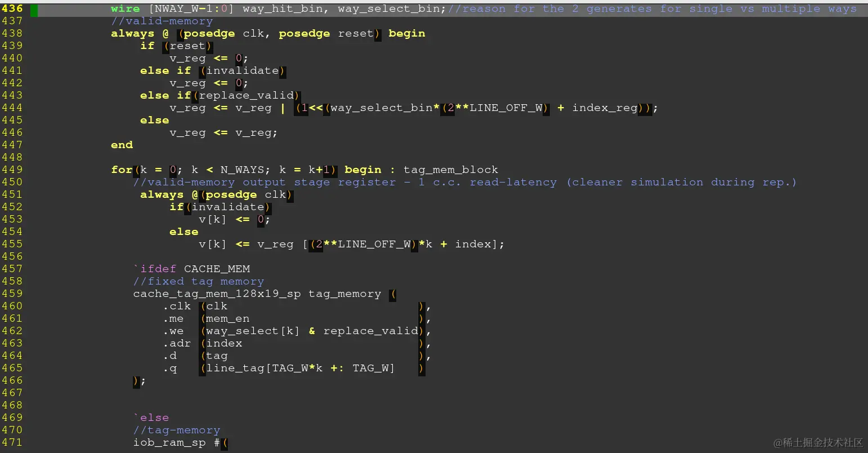Click 'posedge reset' on line 438
Image resolution: width=868 pixels, height=453 pixels.
pyautogui.click(x=326, y=34)
